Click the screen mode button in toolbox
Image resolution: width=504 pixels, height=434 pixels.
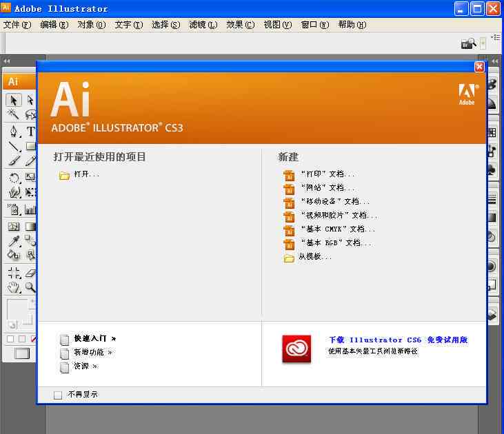pyautogui.click(x=22, y=353)
